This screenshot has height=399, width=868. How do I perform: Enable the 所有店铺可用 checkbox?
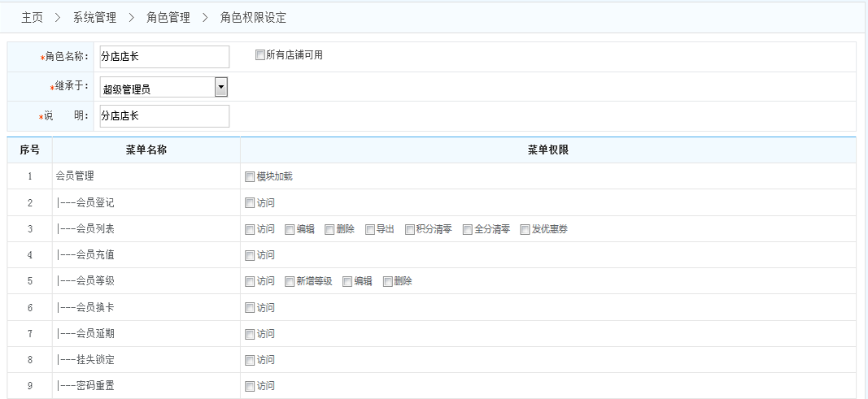260,55
